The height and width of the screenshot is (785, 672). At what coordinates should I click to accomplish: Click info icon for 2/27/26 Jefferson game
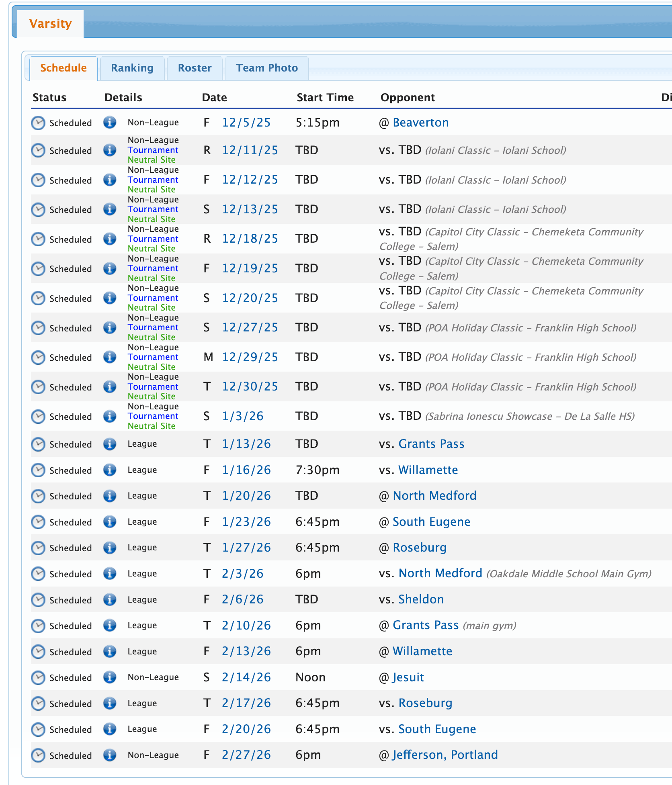109,755
